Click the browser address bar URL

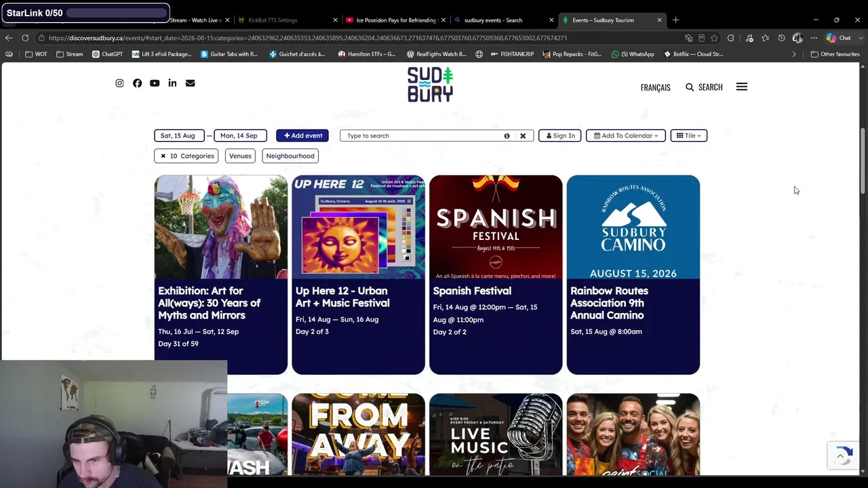coord(308,38)
